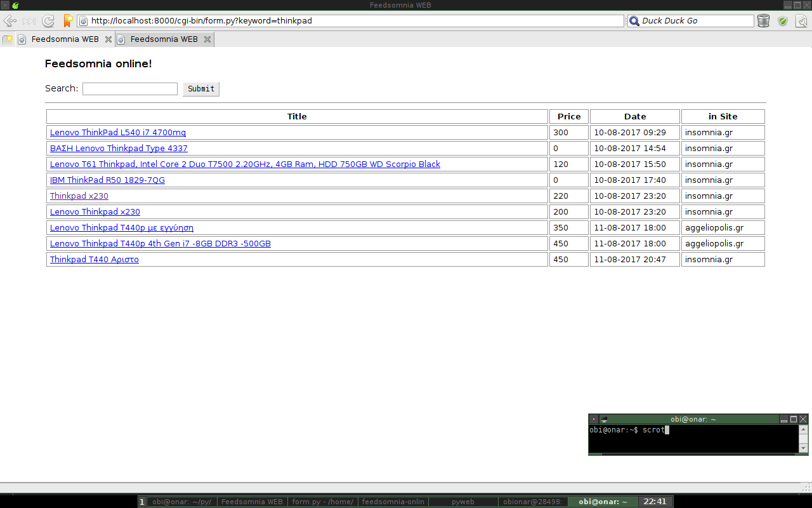Click the price cell showing 200
Image resolution: width=812 pixels, height=508 pixels.
569,212
